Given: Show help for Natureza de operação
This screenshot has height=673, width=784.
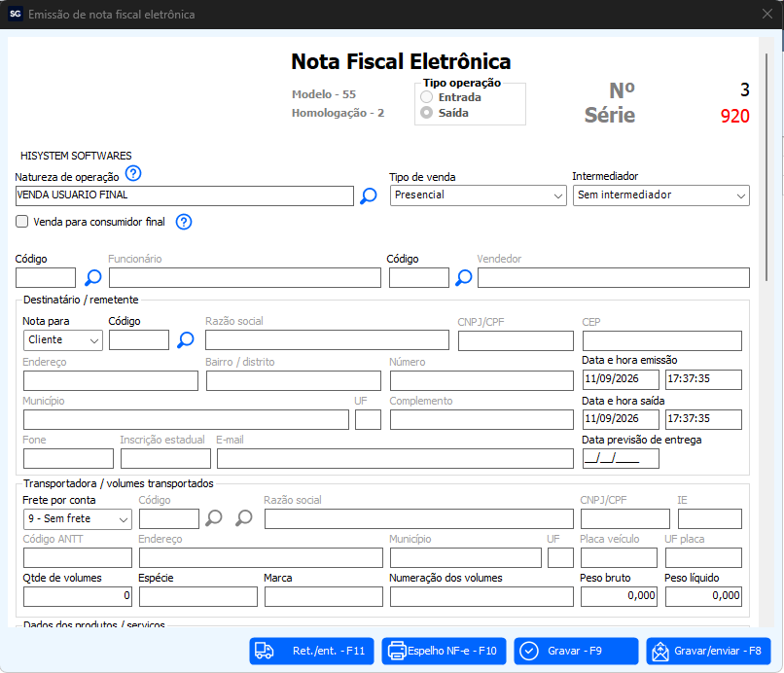Looking at the screenshot, I should [x=133, y=174].
